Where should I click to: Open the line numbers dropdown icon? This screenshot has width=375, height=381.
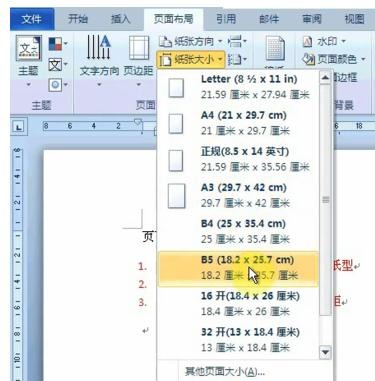click(x=237, y=60)
